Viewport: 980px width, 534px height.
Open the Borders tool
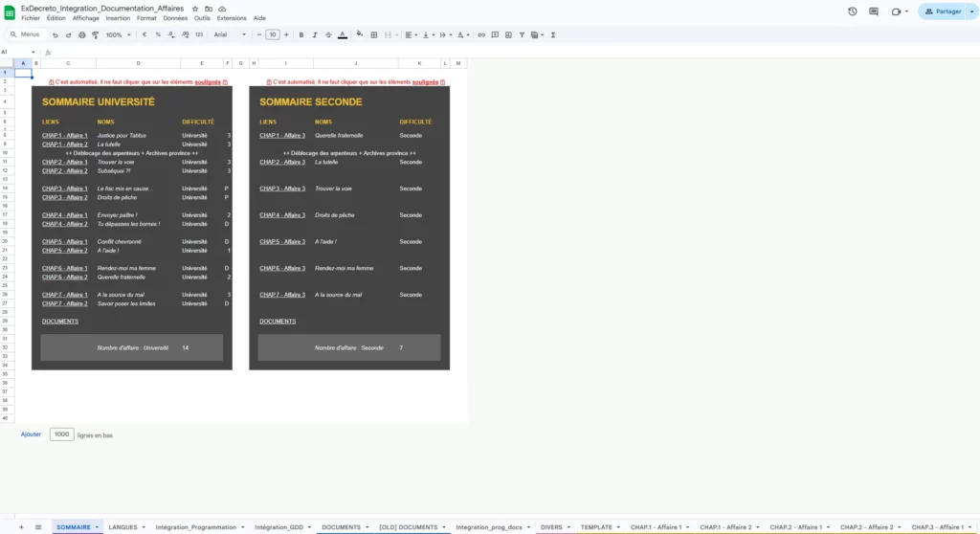click(374, 35)
